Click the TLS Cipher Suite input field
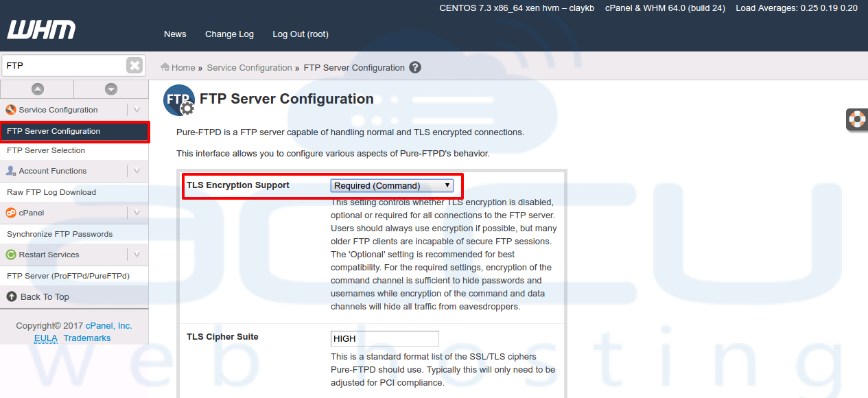This screenshot has width=868, height=398. click(x=384, y=338)
